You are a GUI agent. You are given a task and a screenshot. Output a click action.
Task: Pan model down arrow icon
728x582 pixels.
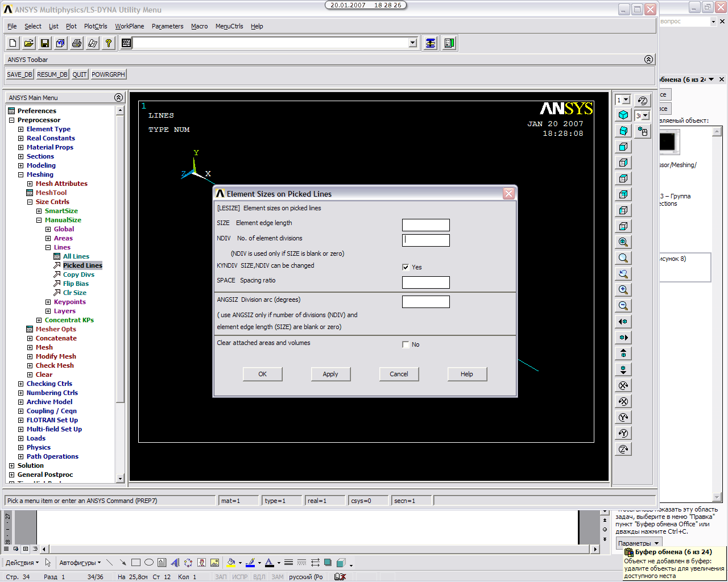pos(623,369)
